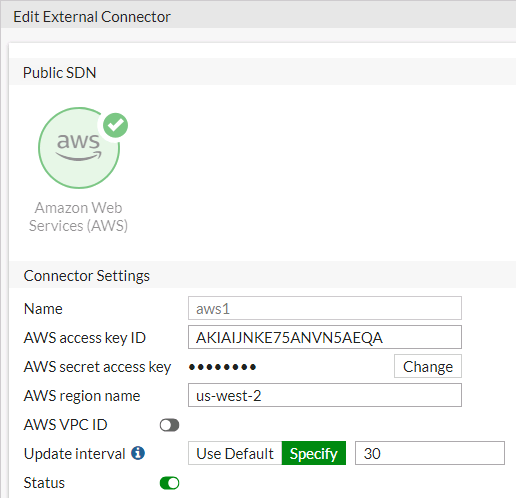The image size is (516, 498).
Task: Click the masked secret key dots
Action: (x=222, y=367)
